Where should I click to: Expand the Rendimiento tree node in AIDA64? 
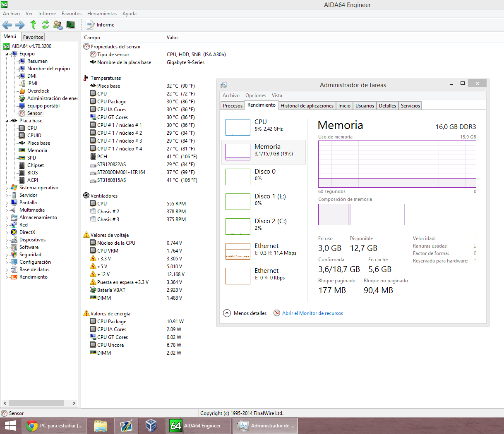point(7,277)
